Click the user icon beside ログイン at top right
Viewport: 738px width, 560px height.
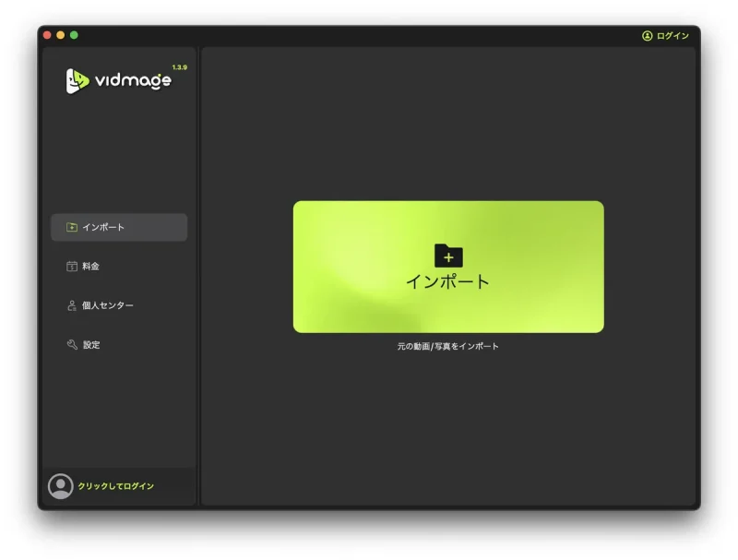click(647, 36)
